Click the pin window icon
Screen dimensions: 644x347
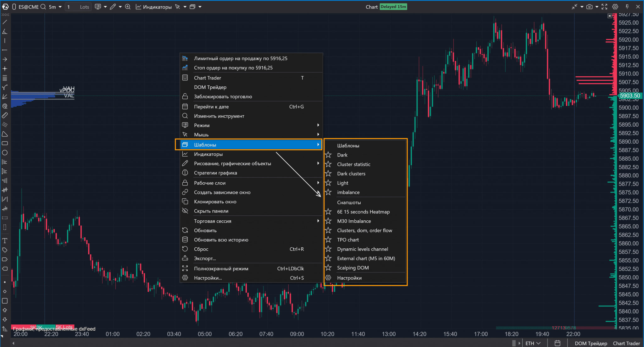627,7
